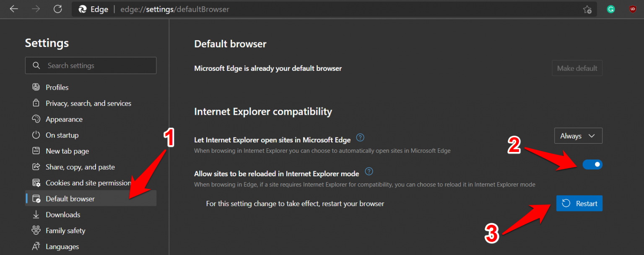Click the Restart button
Screen dimensions: 644x255
[579, 203]
